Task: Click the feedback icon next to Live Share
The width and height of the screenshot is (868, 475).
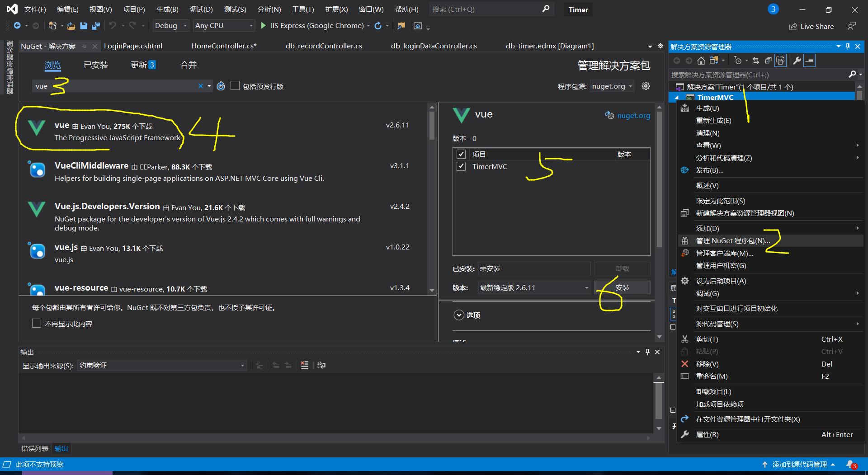Action: [x=852, y=26]
